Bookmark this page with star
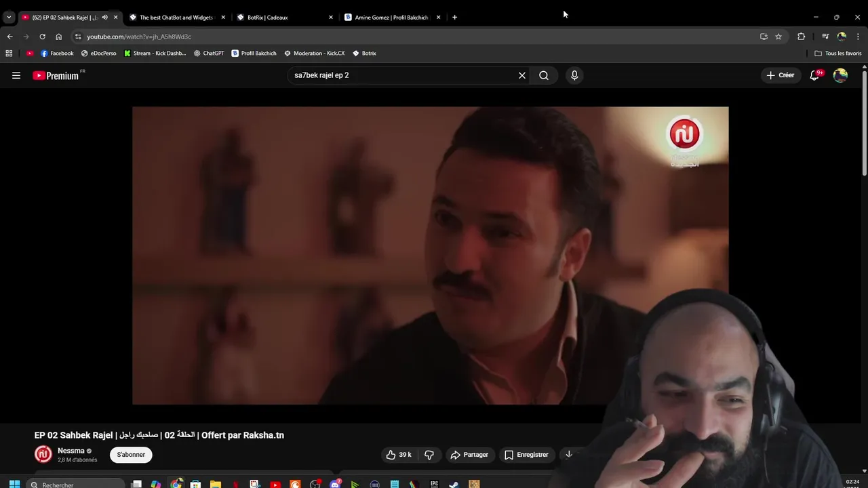Image resolution: width=868 pixels, height=488 pixels. coord(778,37)
